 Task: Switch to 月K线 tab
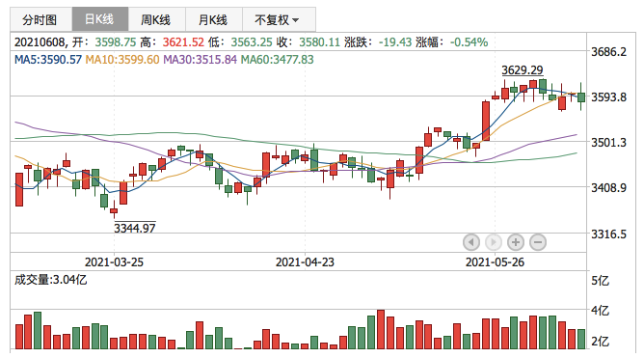[214, 19]
